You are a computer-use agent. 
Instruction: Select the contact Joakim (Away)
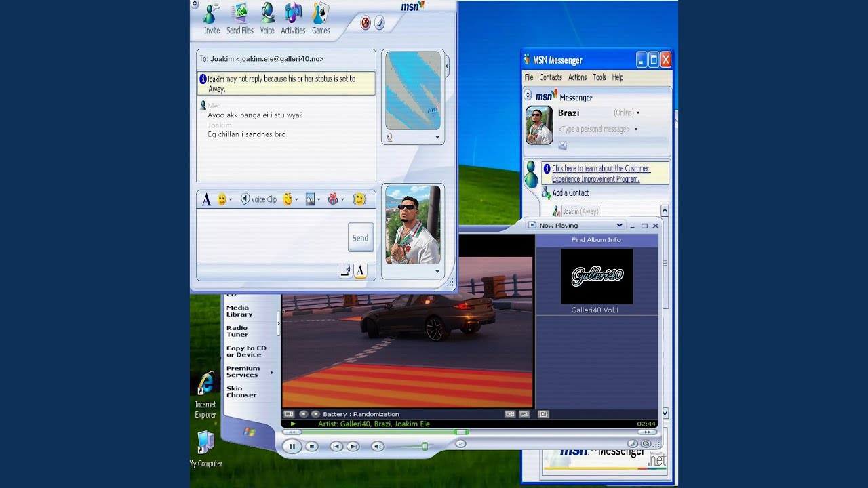tap(580, 211)
